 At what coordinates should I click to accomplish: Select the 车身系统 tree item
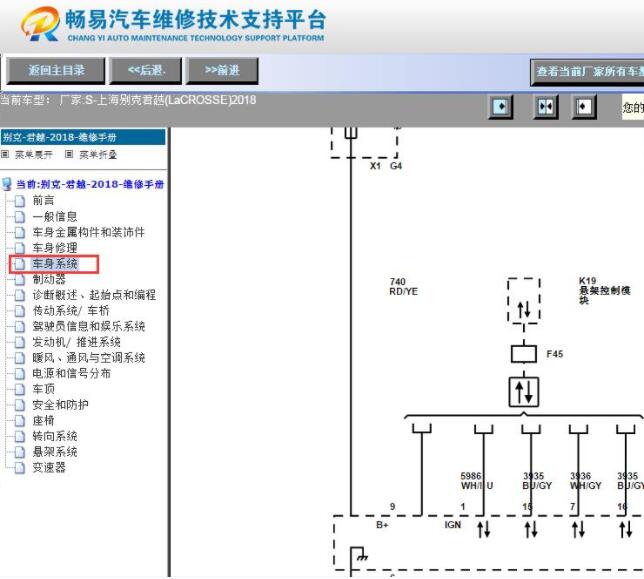[55, 264]
